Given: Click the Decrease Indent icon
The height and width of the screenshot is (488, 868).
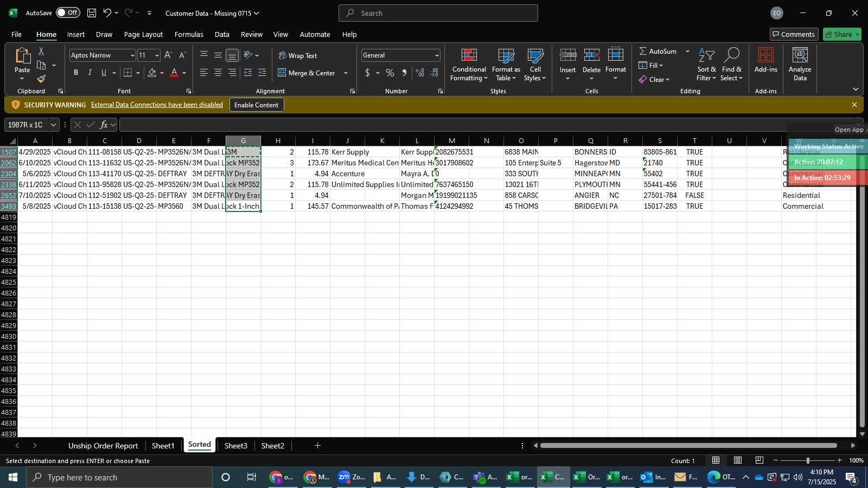Looking at the screenshot, I should [x=248, y=73].
